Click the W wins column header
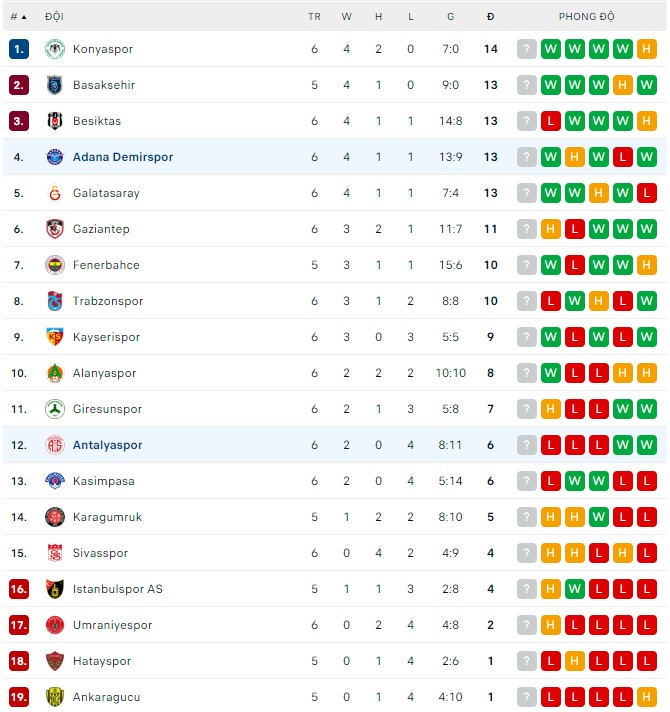The image size is (670, 712). tap(346, 17)
